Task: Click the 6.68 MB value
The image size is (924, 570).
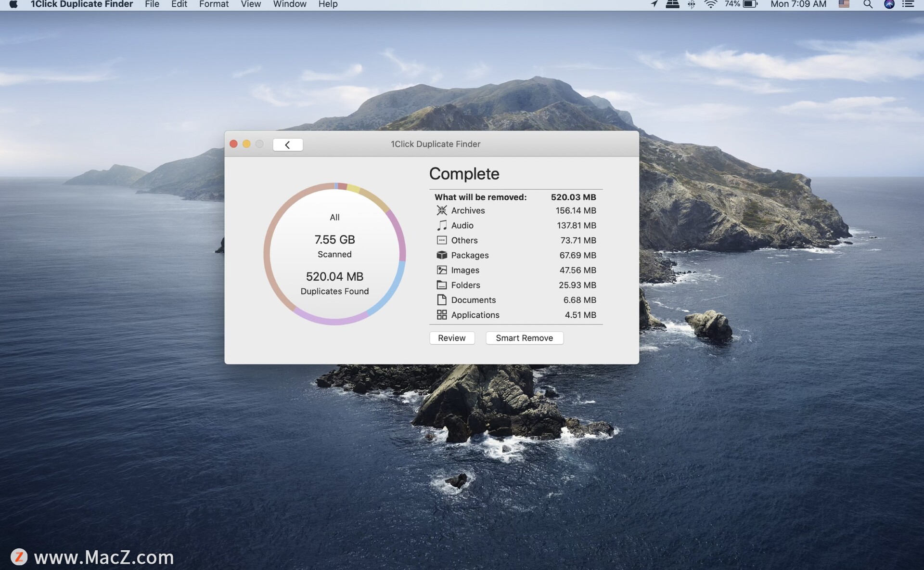Action: (x=580, y=300)
